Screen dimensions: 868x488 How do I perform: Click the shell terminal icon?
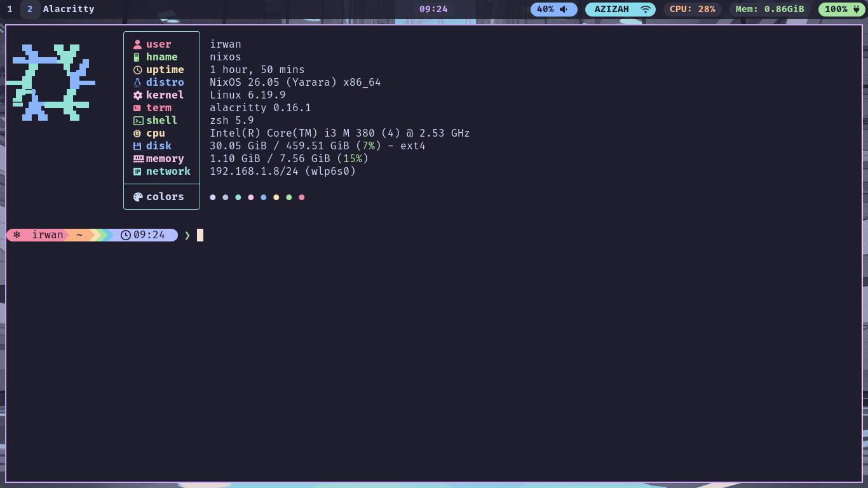click(138, 121)
